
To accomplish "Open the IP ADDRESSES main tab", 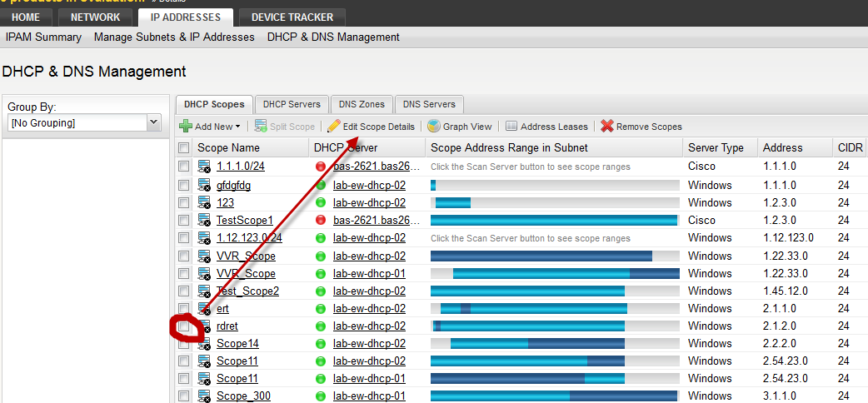I will [x=186, y=17].
